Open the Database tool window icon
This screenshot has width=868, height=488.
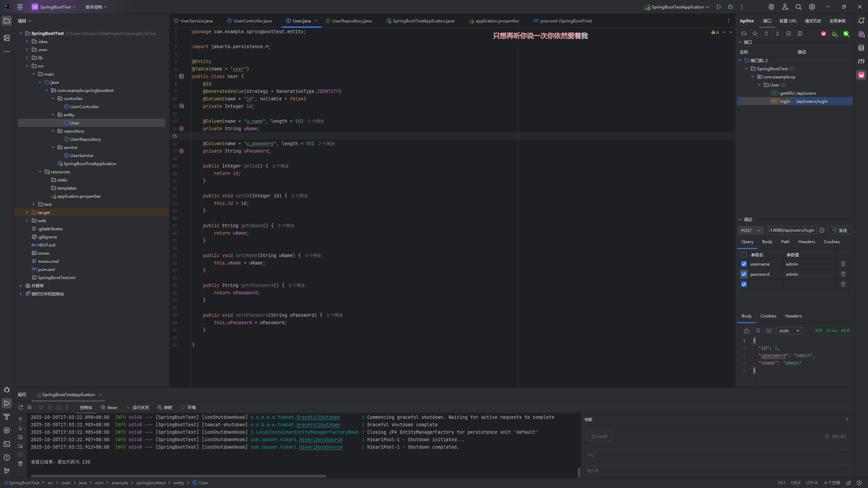(x=861, y=48)
